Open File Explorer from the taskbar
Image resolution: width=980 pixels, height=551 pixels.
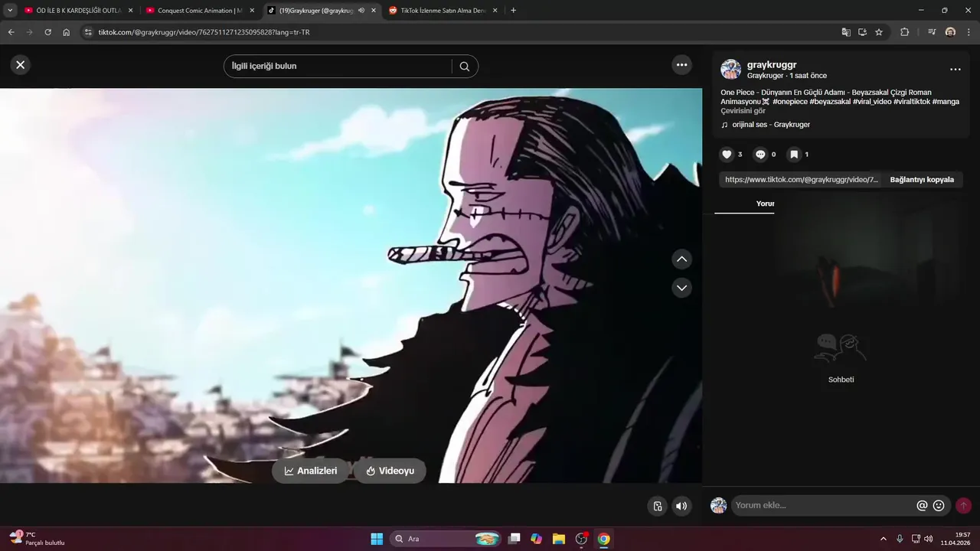point(559,539)
